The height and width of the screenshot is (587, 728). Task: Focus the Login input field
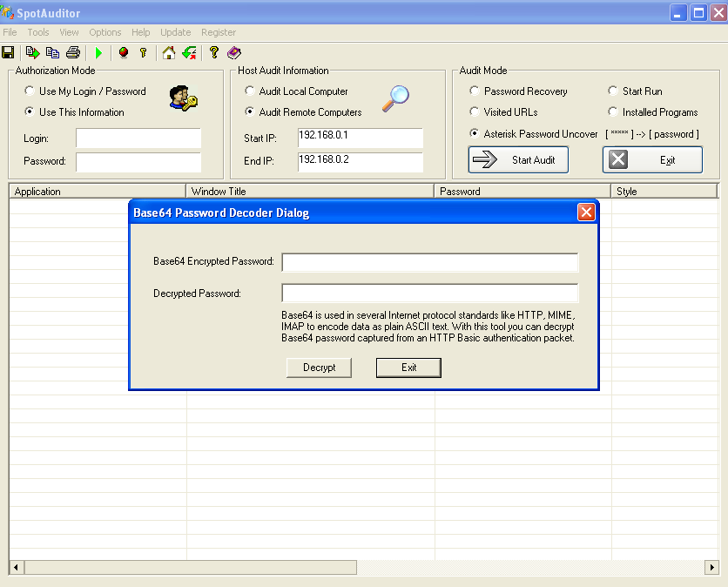pos(138,138)
